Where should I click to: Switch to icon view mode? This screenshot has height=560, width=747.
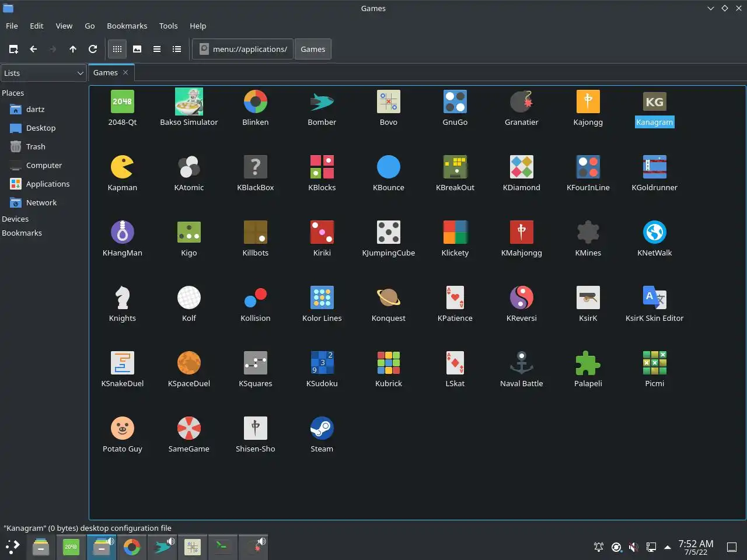coord(117,49)
